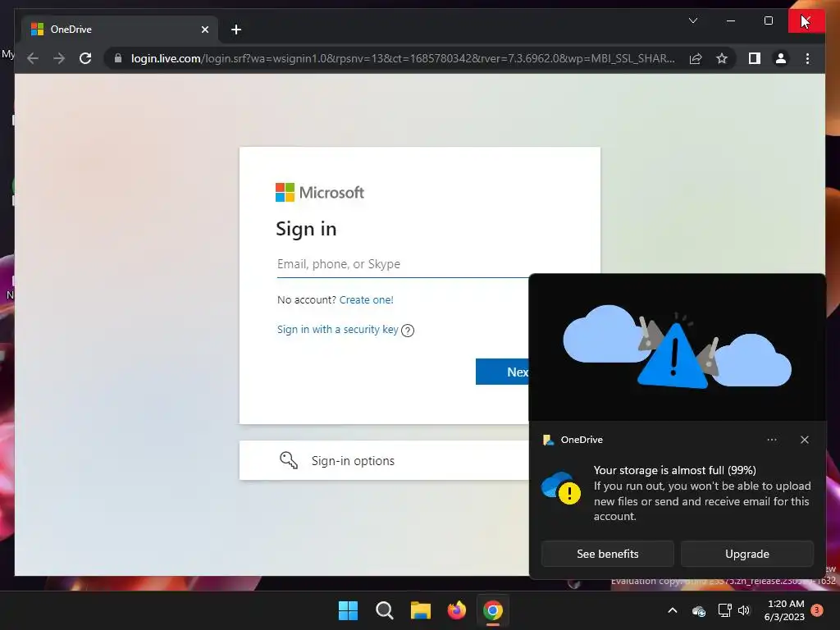Click the Next button
Screen dimensions: 840x630
[x=503, y=372]
